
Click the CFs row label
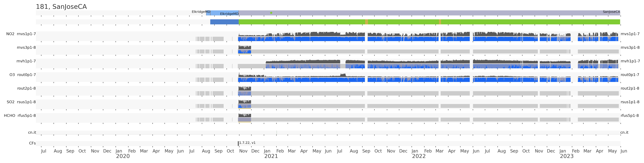pos(32,143)
